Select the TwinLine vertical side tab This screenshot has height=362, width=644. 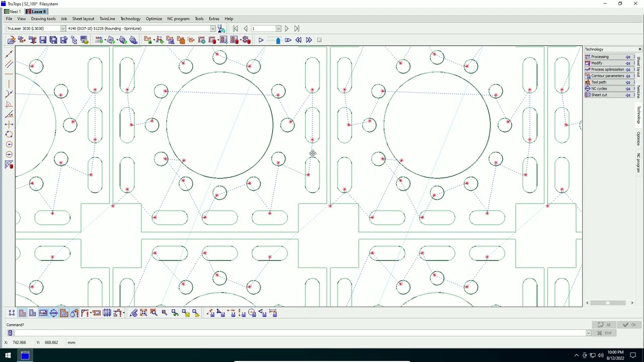point(639,91)
